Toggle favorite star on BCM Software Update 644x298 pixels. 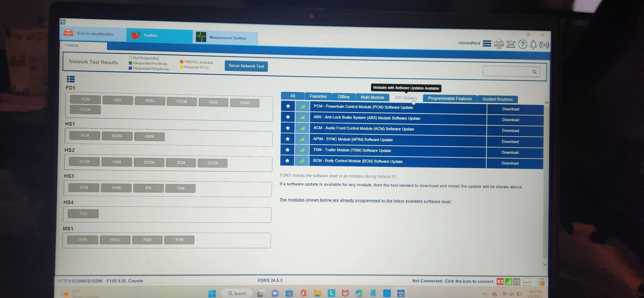click(x=287, y=161)
